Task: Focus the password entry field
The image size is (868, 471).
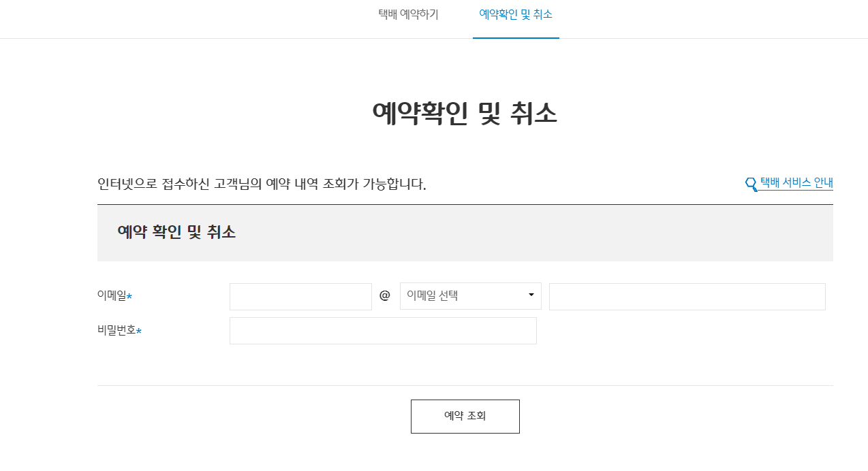Action: [x=383, y=330]
